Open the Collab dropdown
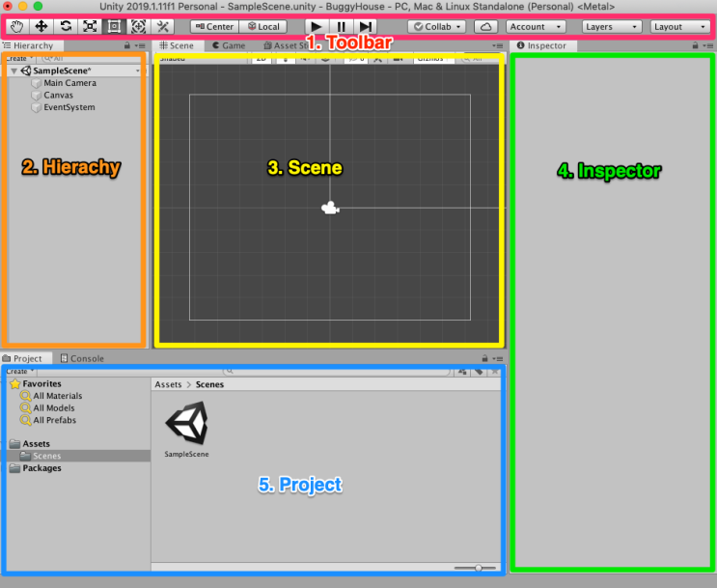 pyautogui.click(x=437, y=27)
